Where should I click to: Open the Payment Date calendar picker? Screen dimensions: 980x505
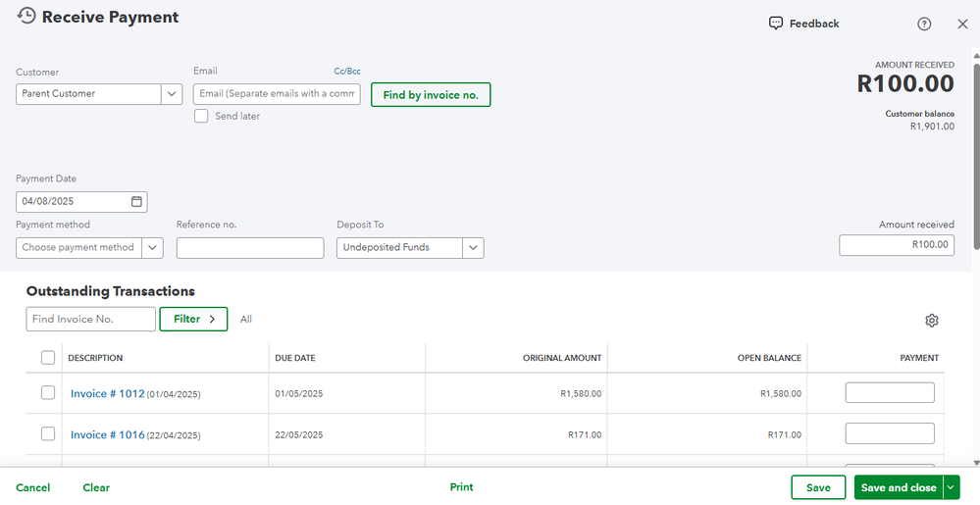(137, 202)
